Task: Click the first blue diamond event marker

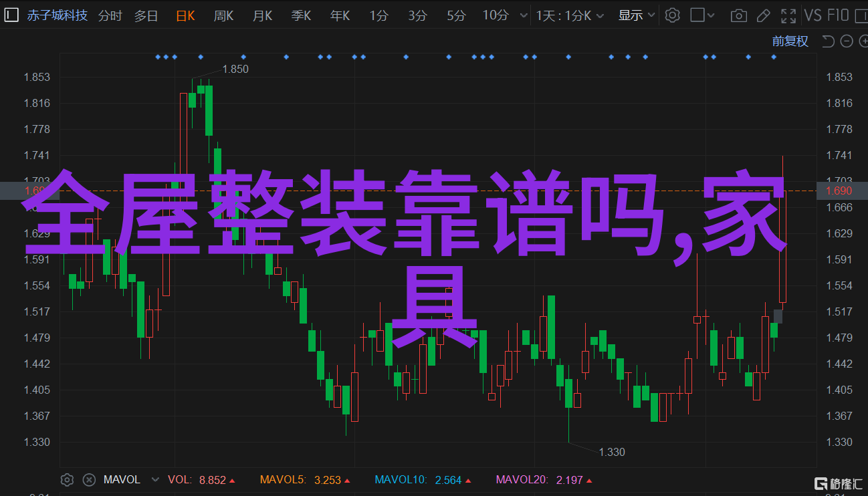Action: 158,57
